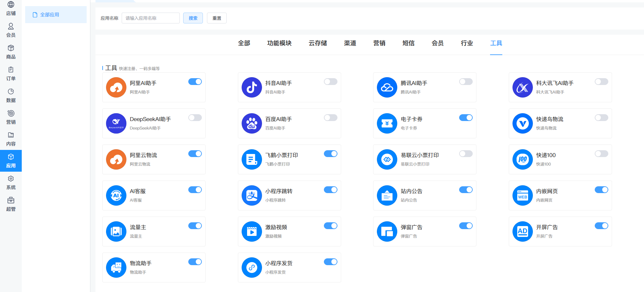The height and width of the screenshot is (292, 644).
Task: Click the 阿里云物流 orange cloud icon
Action: tap(116, 159)
